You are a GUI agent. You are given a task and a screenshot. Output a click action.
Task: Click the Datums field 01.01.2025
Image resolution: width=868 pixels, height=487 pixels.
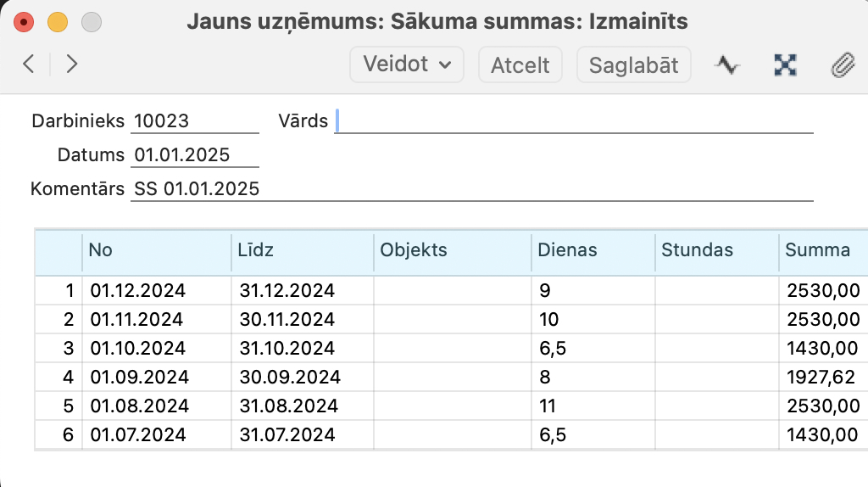pyautogui.click(x=195, y=154)
